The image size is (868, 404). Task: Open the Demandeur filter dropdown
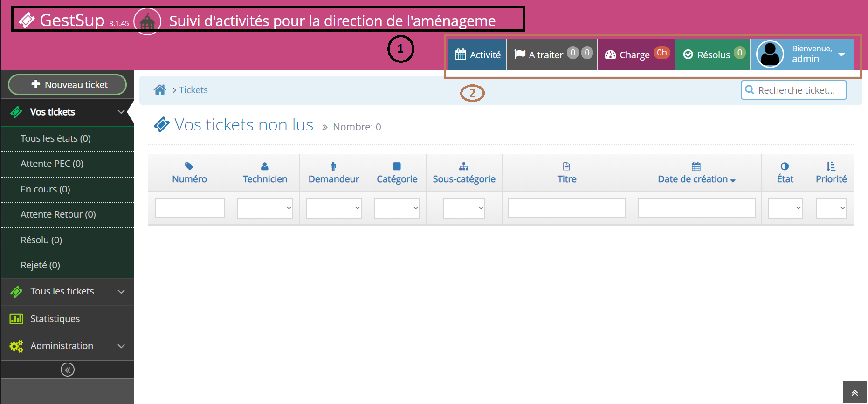[334, 208]
